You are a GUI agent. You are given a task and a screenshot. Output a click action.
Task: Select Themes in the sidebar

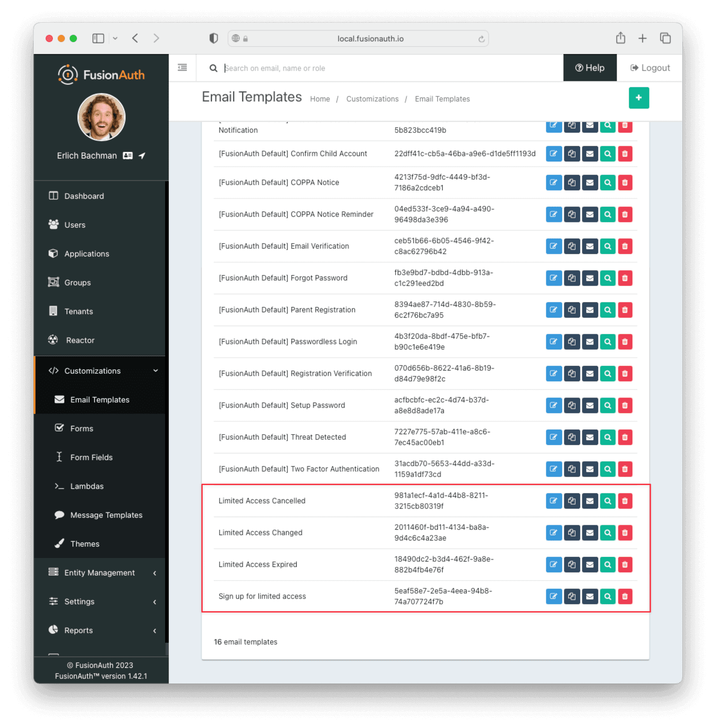84,544
